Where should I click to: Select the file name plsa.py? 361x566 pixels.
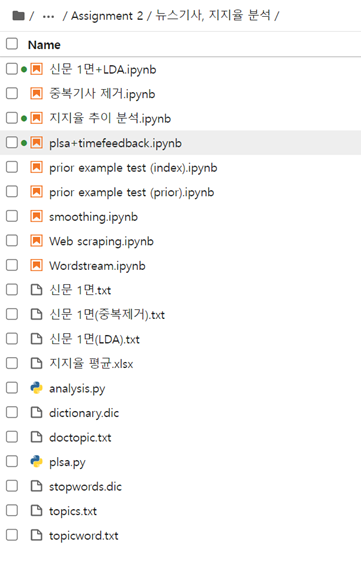point(68,462)
